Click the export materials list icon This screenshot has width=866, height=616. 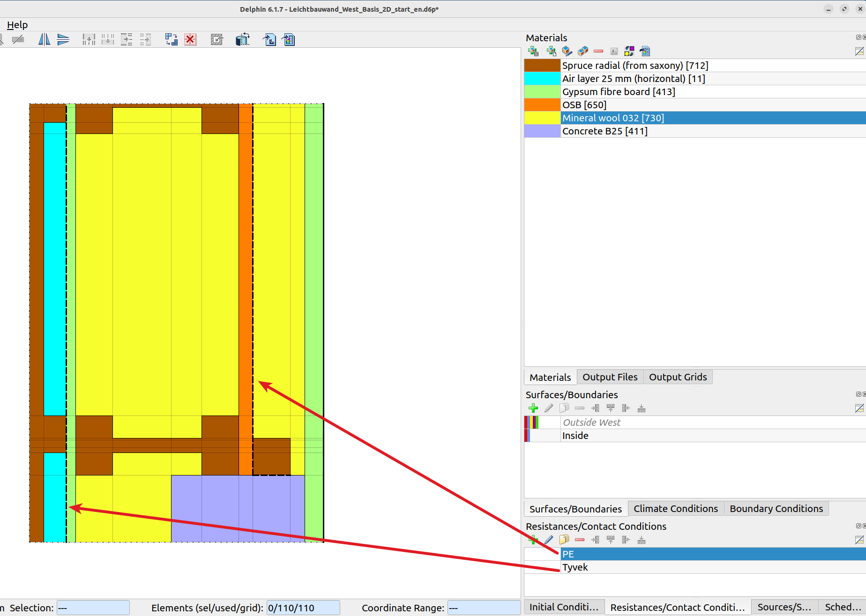645,51
